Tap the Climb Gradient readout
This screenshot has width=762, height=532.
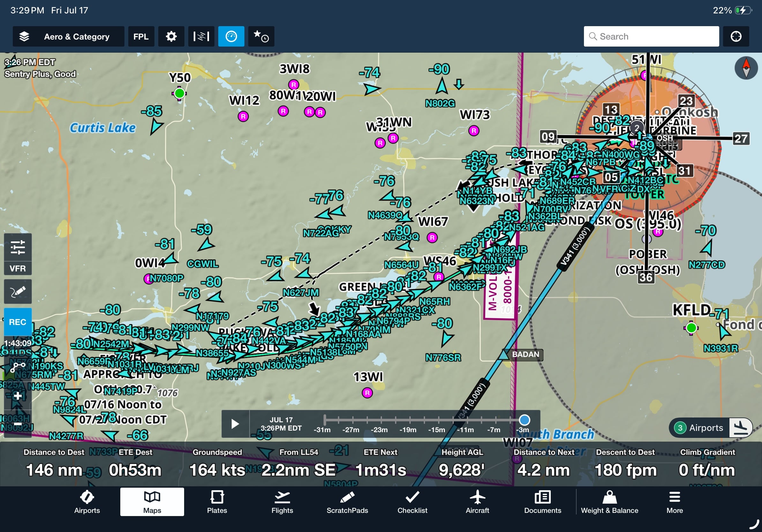707,463
